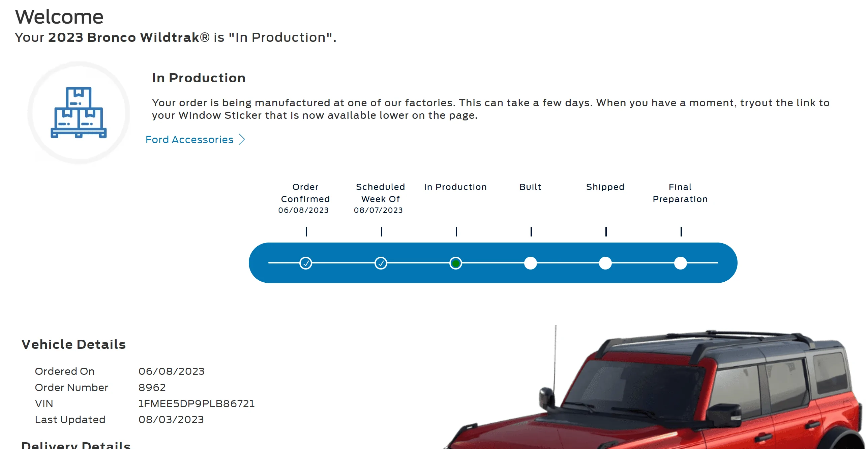Click the Final Preparation tracker label
The height and width of the screenshot is (449, 868).
point(680,193)
